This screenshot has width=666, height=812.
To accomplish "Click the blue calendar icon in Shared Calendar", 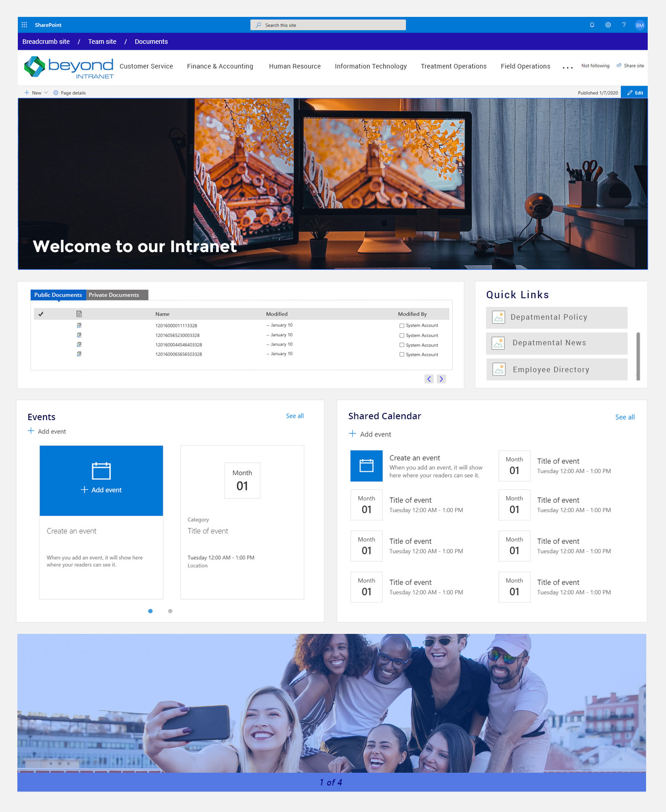I will click(366, 466).
